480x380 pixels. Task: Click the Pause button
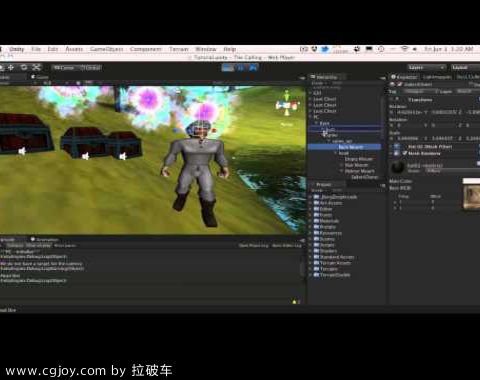point(241,68)
